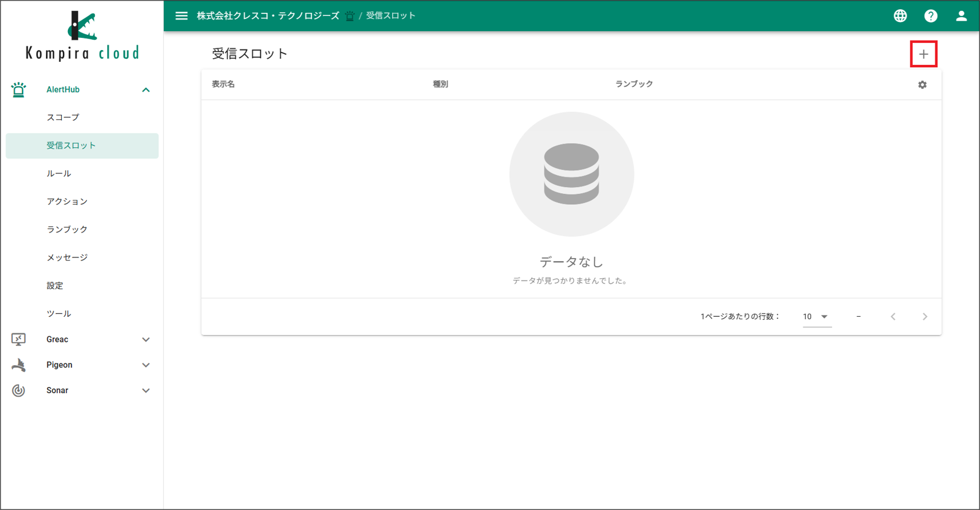The image size is (980, 510).
Task: Expand the Pigeon section chevron
Action: coord(146,365)
